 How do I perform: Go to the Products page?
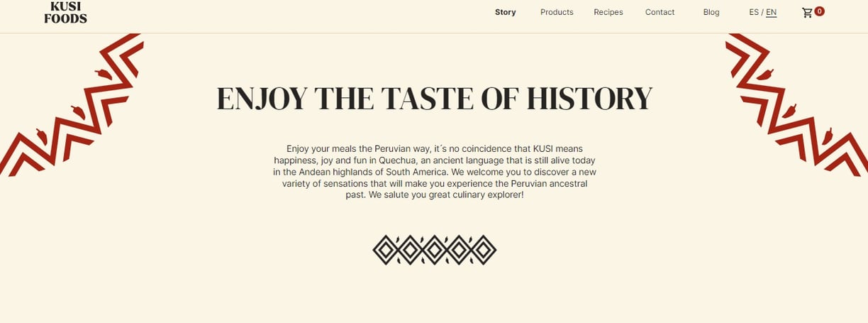[x=557, y=12]
